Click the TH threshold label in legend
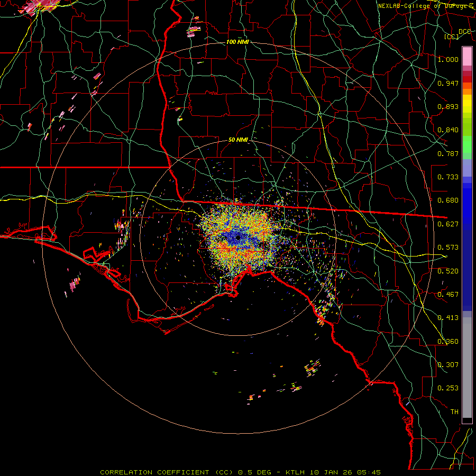 [x=454, y=411]
